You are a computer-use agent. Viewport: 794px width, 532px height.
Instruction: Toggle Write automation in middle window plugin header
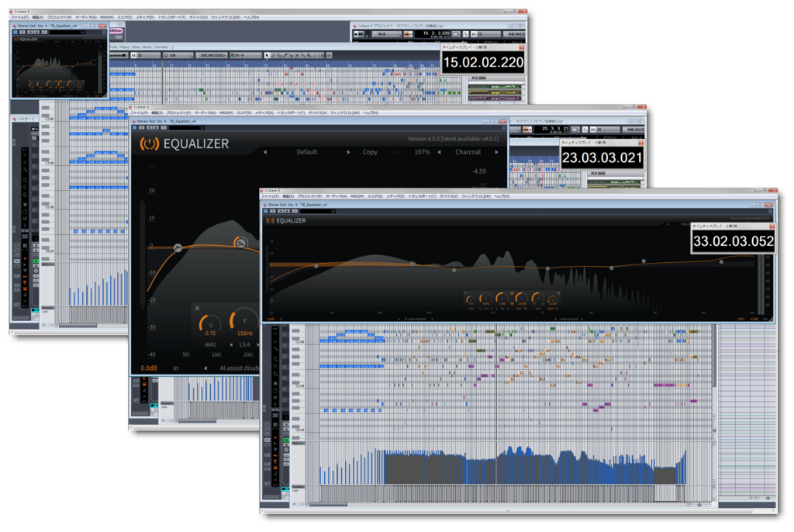(x=156, y=128)
